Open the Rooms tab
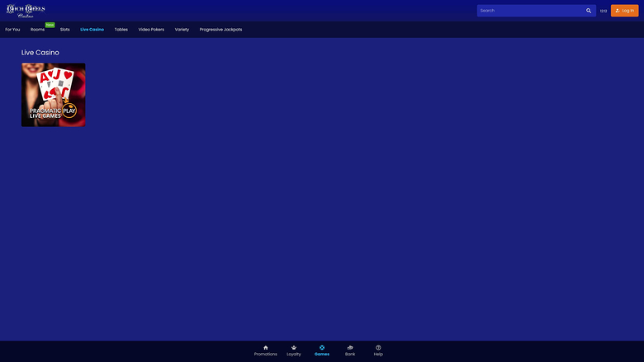 (x=38, y=29)
